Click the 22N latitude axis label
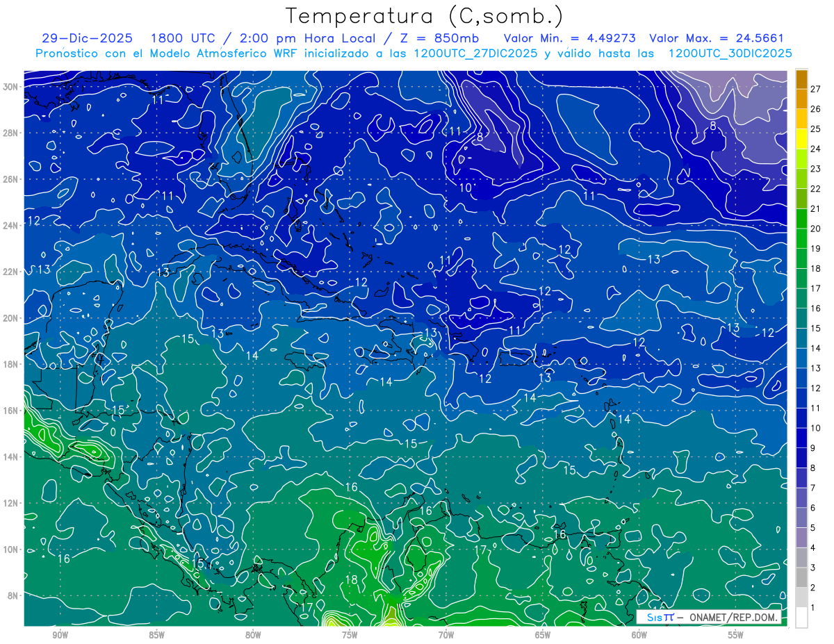Viewport: 834px width, 644px height. click(12, 272)
